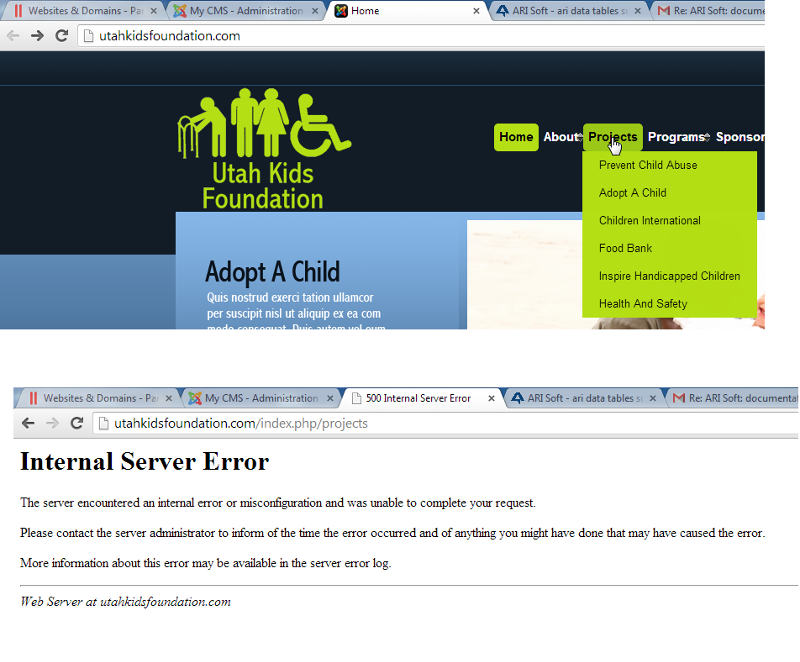Viewport: 800px width, 662px height.
Task: Close the Websites & Domains tab in top window
Action: (154, 11)
